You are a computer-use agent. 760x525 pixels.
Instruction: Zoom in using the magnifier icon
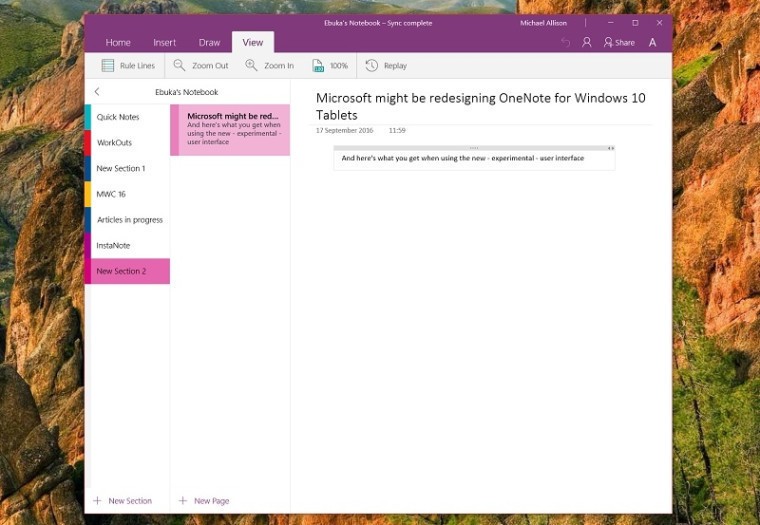point(251,66)
